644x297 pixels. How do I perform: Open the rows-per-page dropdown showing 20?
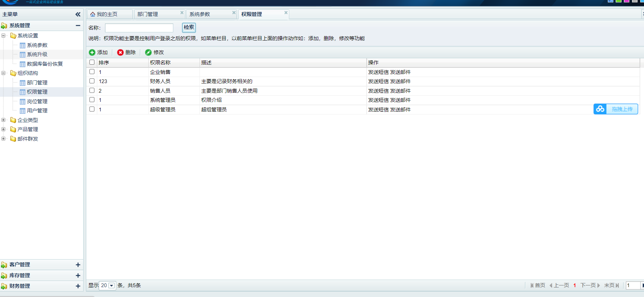112,285
